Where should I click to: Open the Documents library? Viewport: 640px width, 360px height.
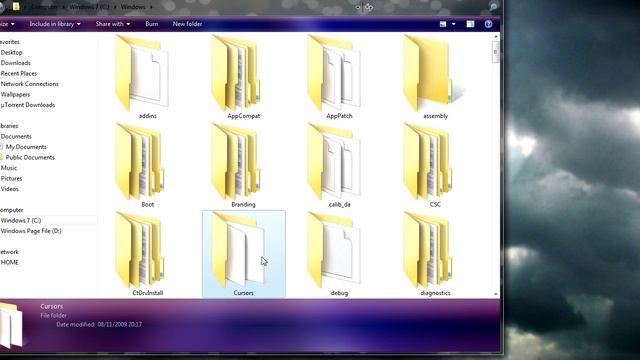coord(16,136)
